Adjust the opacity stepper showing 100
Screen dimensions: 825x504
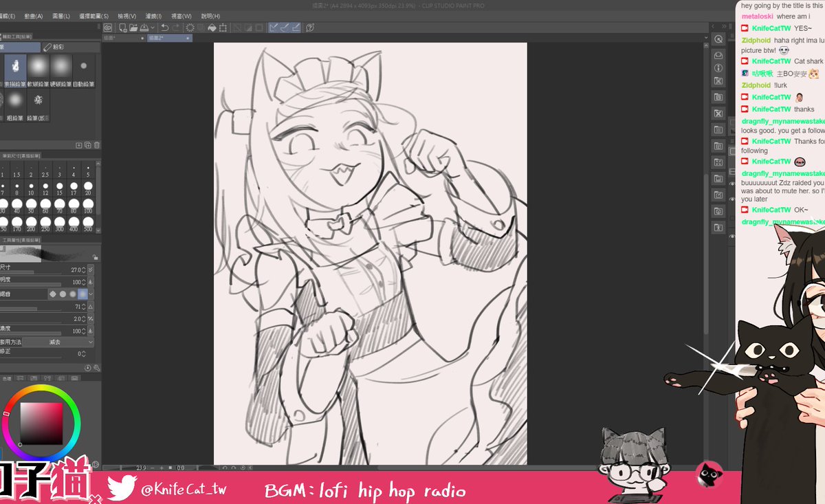pyautogui.click(x=84, y=282)
